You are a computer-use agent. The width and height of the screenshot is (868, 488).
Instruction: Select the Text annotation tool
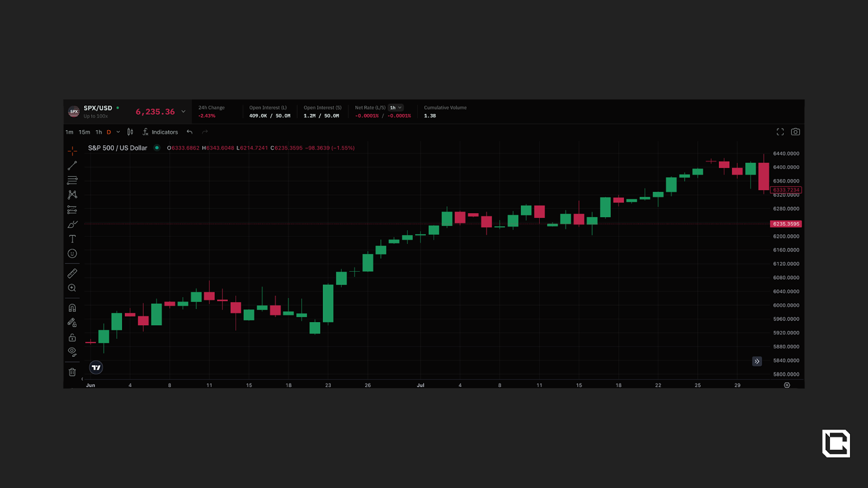pyautogui.click(x=72, y=239)
